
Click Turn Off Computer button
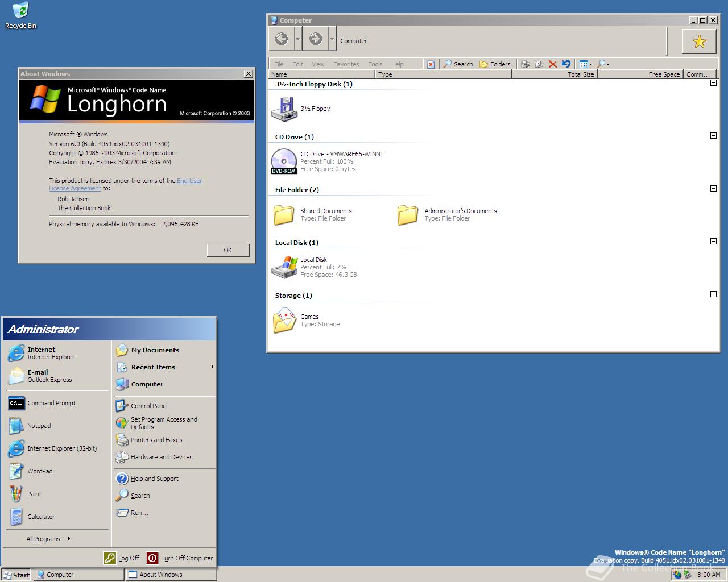[180, 558]
